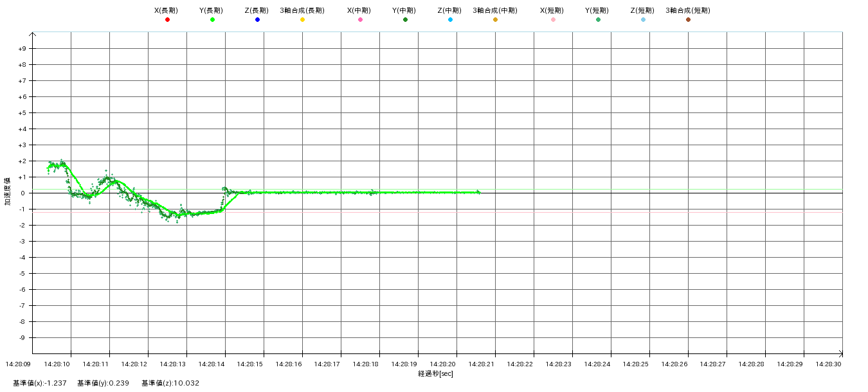868x392 pixels.
Task: Click the 基準値(y):0.239 baseline text
Action: [x=103, y=384]
